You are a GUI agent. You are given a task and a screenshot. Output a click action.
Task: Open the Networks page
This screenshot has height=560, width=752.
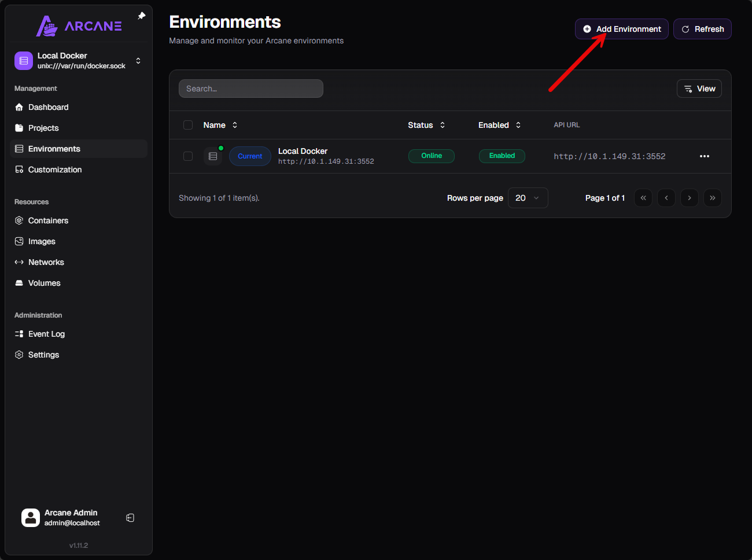(x=79, y=262)
